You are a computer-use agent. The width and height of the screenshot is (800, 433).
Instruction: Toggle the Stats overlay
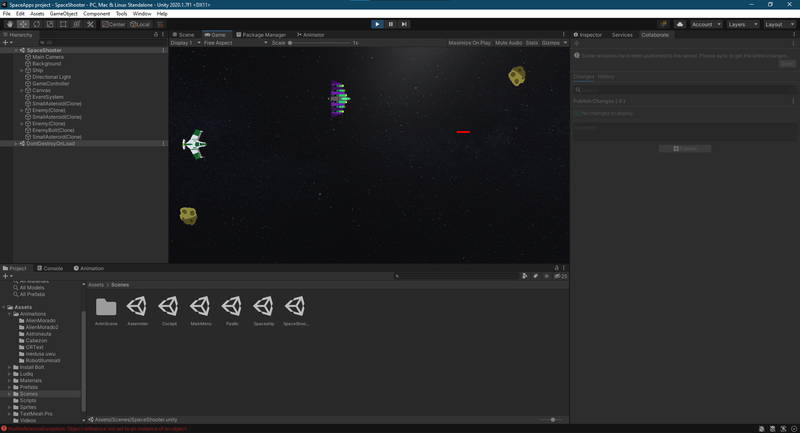(531, 43)
